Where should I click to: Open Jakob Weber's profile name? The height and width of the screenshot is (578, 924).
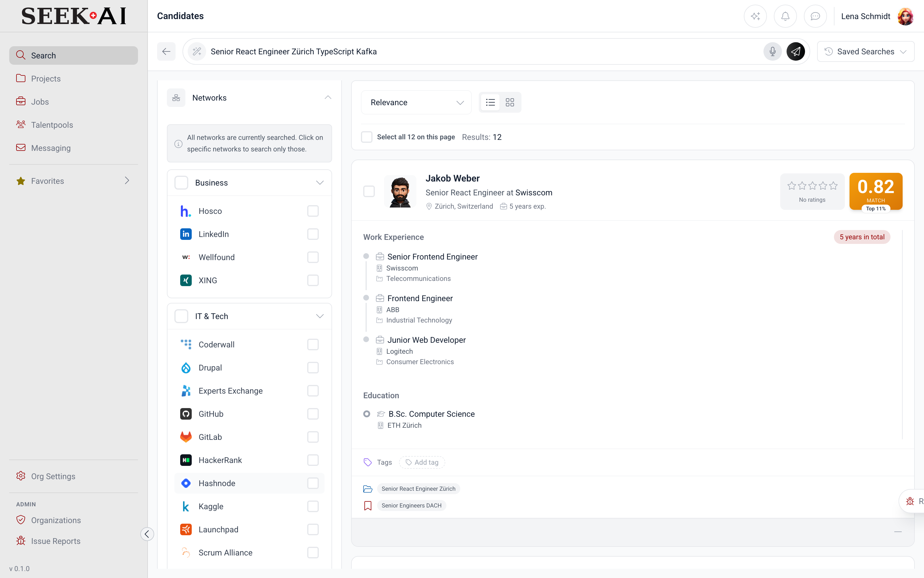pos(452,179)
